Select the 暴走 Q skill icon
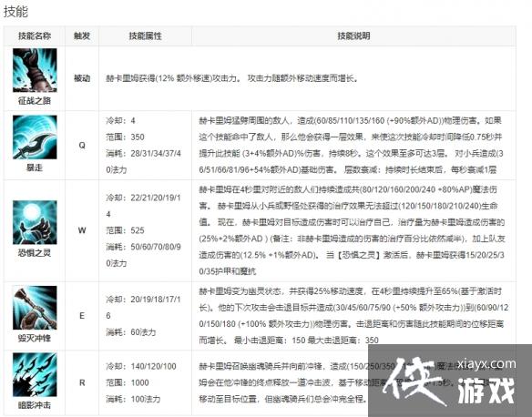532x417 pixels. click(35, 137)
